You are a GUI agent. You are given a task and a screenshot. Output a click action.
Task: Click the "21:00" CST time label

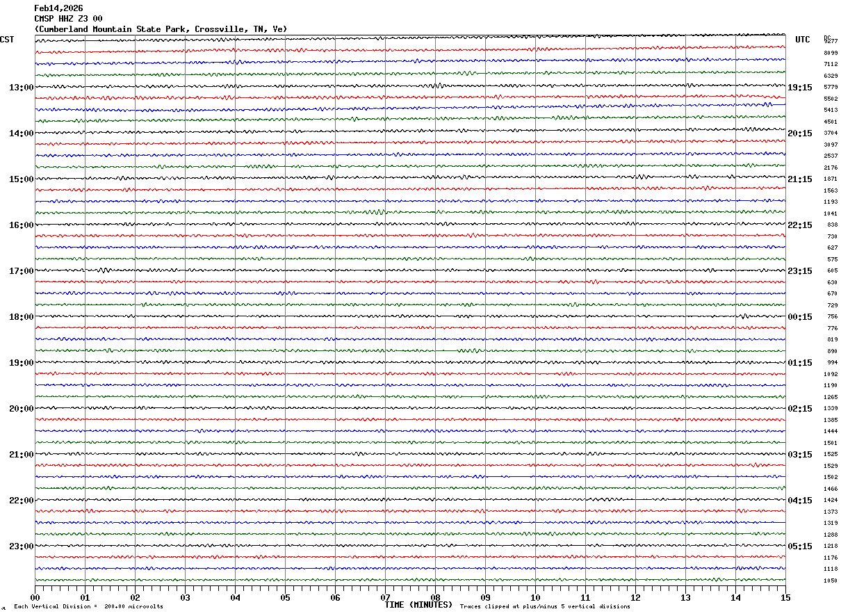point(21,455)
